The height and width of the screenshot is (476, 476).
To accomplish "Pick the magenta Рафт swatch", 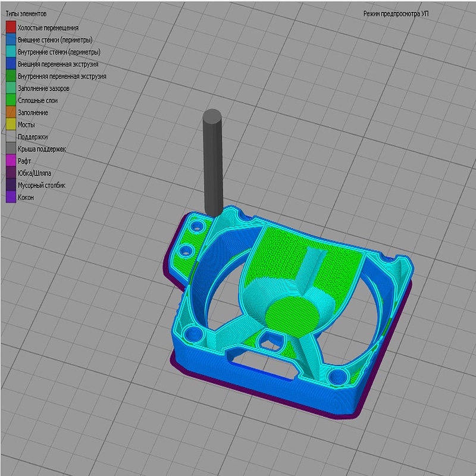I will 11,161.
